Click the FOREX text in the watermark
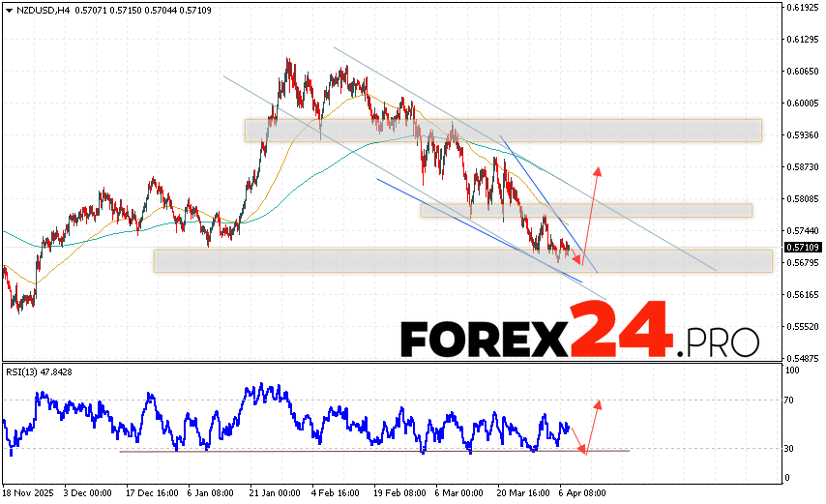 click(483, 339)
